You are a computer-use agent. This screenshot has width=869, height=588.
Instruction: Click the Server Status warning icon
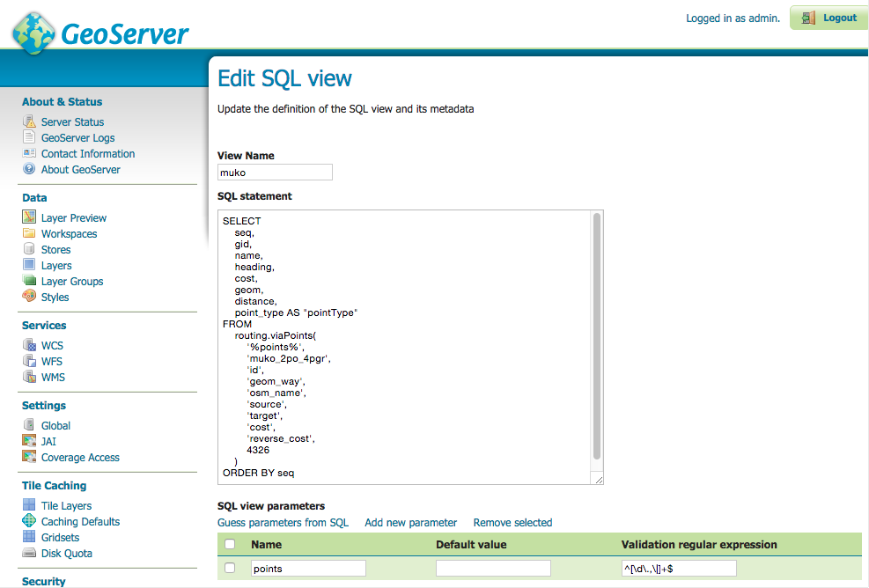coord(29,122)
